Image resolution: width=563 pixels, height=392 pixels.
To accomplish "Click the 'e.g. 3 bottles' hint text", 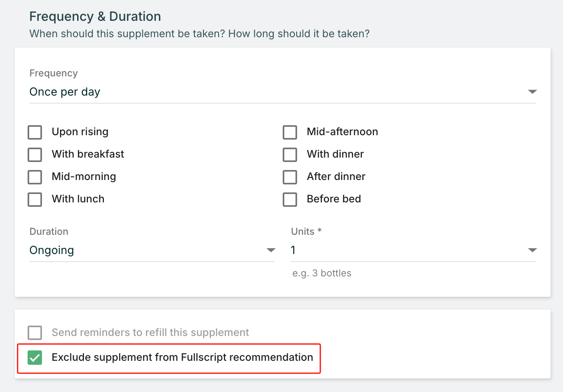I will pos(321,273).
